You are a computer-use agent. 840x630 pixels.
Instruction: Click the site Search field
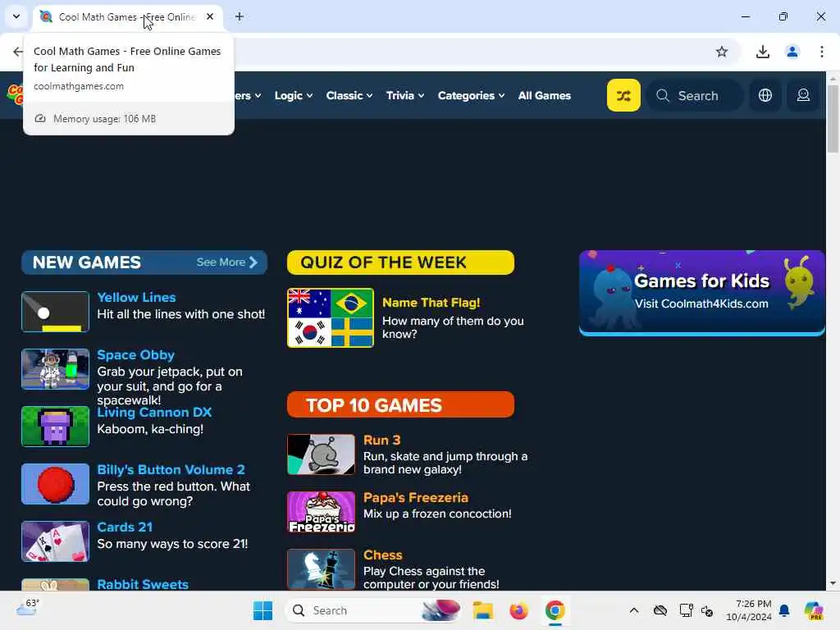click(695, 95)
